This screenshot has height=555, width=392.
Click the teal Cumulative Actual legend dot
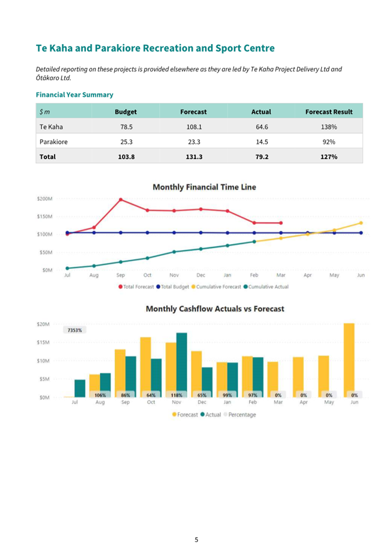click(x=246, y=287)
